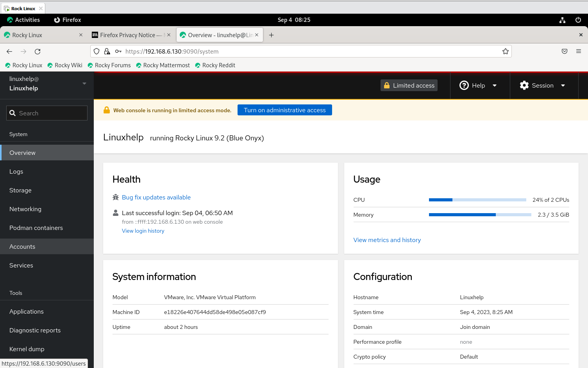This screenshot has height=368, width=588.
Task: Open Networking in the sidebar
Action: click(47, 209)
